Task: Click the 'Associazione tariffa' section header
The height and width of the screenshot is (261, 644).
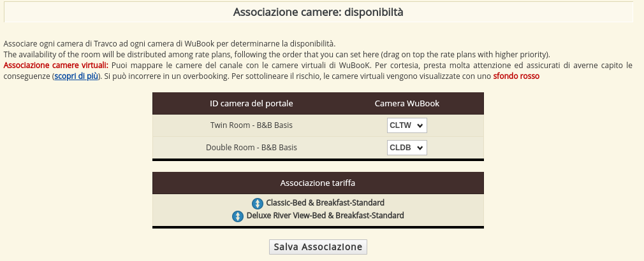Action: pos(318,183)
